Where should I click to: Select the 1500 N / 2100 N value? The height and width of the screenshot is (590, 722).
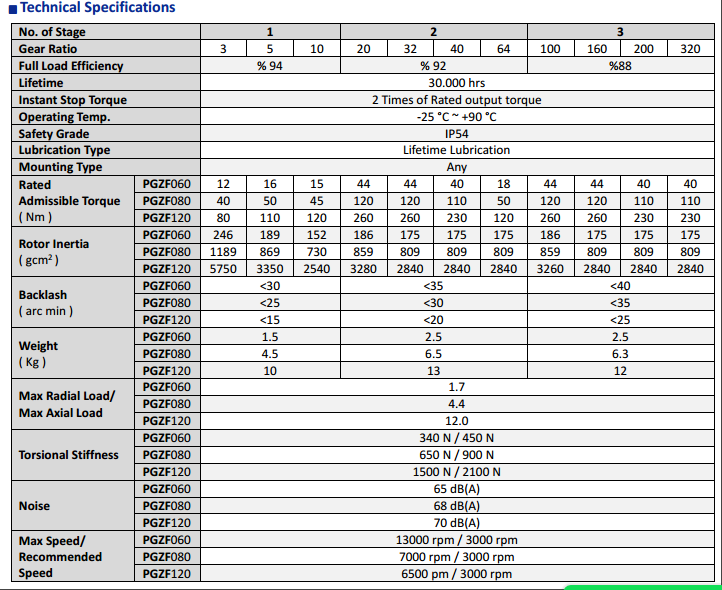[457, 472]
